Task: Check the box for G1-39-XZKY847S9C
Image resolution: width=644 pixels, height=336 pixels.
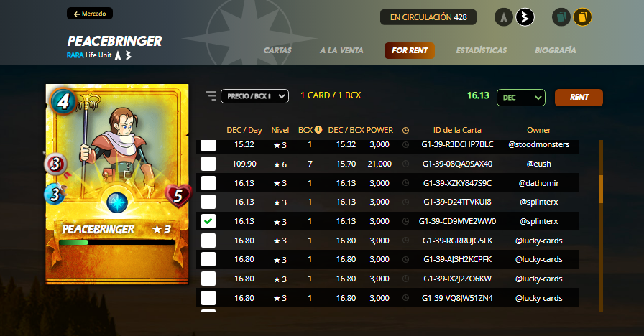Action: 208,183
